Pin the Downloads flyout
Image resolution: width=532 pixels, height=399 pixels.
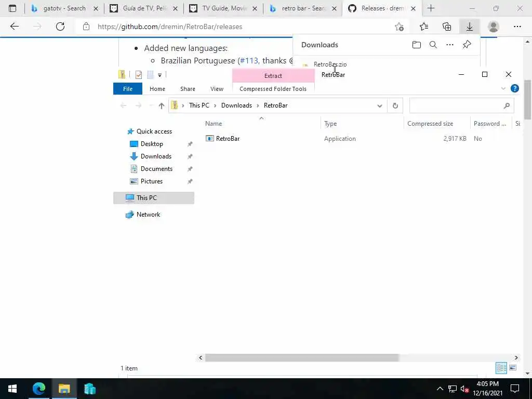[x=467, y=45]
